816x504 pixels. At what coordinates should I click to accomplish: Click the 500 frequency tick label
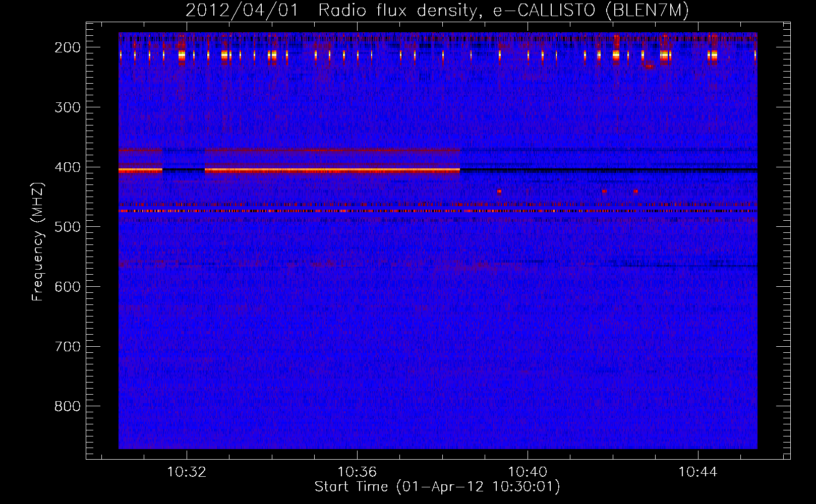tap(67, 227)
